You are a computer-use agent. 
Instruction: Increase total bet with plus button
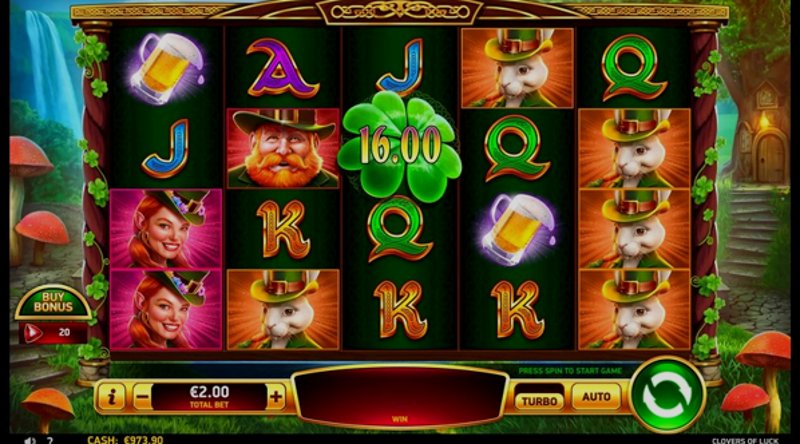pos(276,397)
